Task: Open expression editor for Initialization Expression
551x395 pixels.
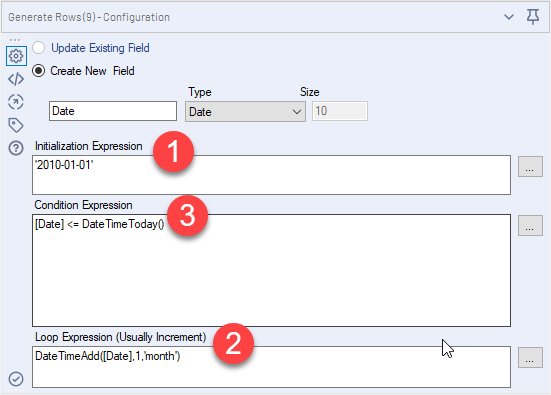Action: coord(530,167)
